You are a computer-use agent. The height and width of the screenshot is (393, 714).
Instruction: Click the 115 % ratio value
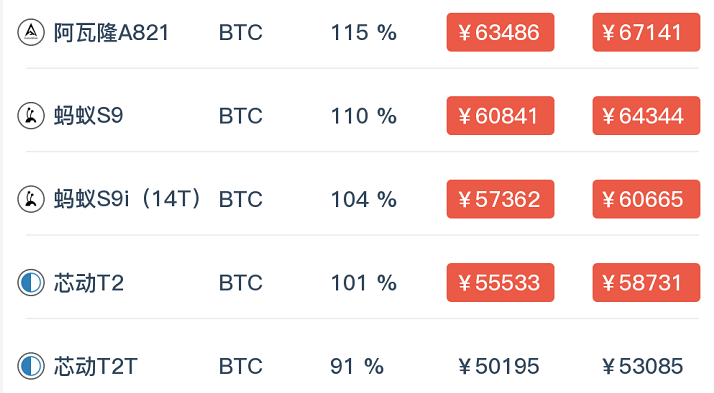(363, 33)
